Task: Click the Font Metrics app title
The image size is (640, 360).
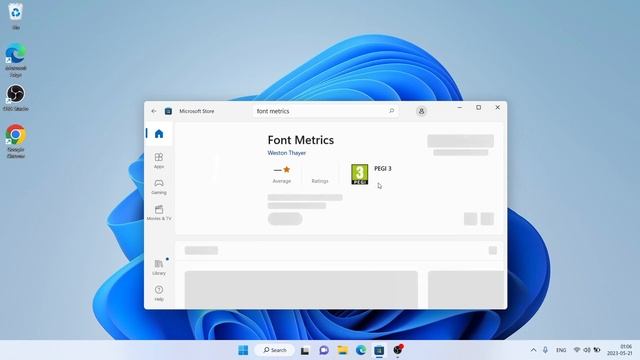Action: click(x=301, y=140)
